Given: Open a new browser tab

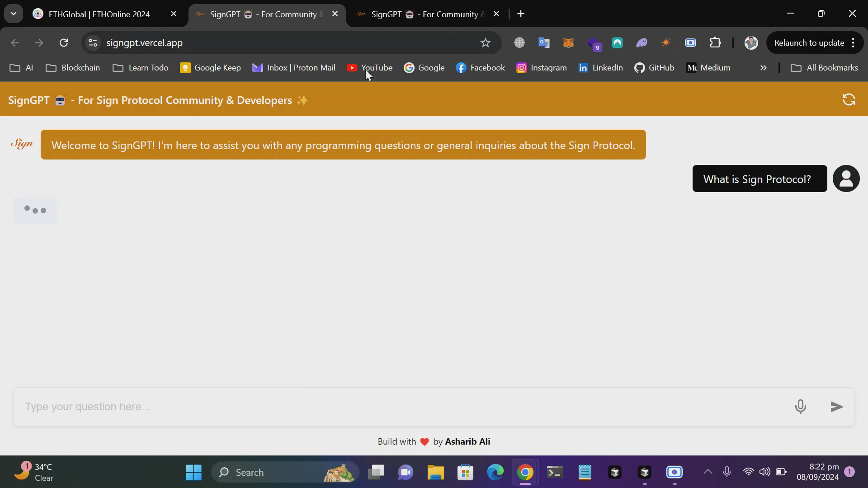Looking at the screenshot, I should point(521,14).
